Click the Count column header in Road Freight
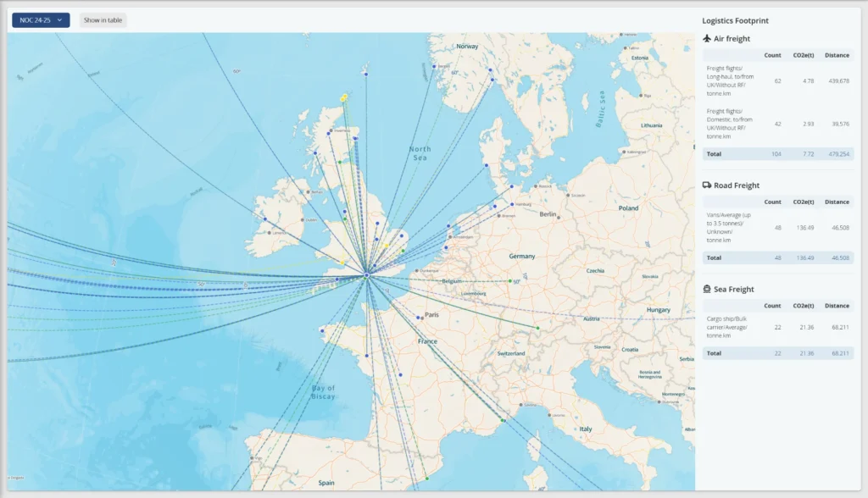This screenshot has height=498, width=868. point(772,202)
